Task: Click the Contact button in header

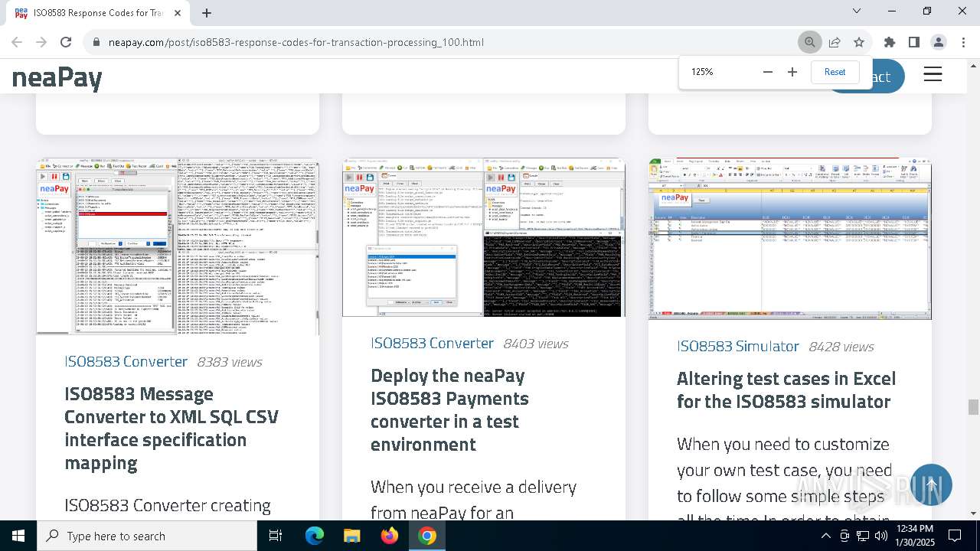Action: tap(888, 77)
